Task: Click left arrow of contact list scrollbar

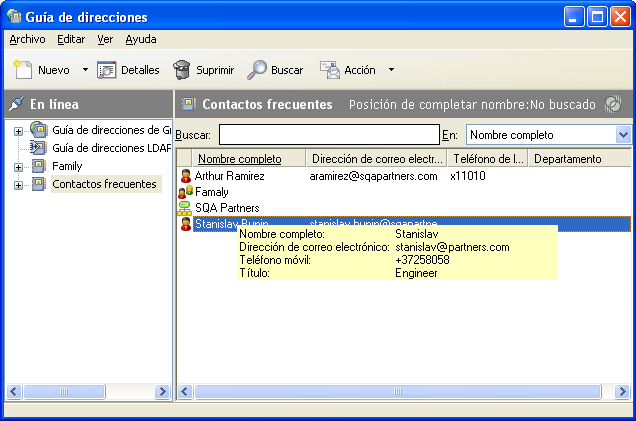Action: pos(185,391)
